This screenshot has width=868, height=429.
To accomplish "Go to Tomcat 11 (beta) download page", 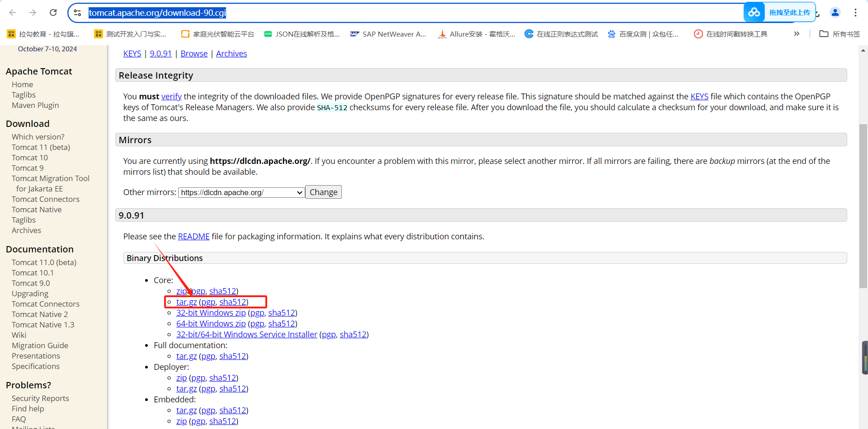I will [41, 147].
